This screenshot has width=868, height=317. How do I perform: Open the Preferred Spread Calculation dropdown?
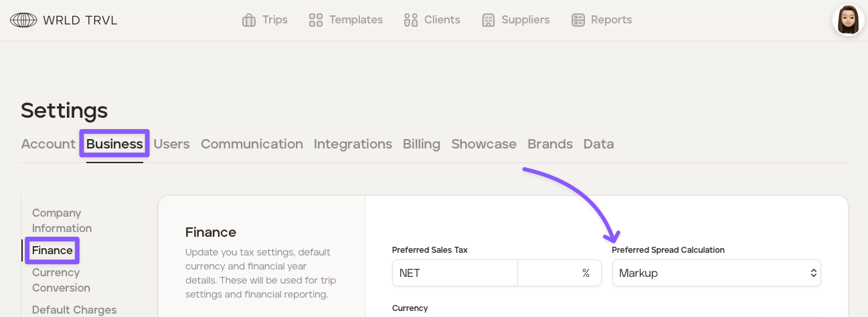(x=709, y=273)
